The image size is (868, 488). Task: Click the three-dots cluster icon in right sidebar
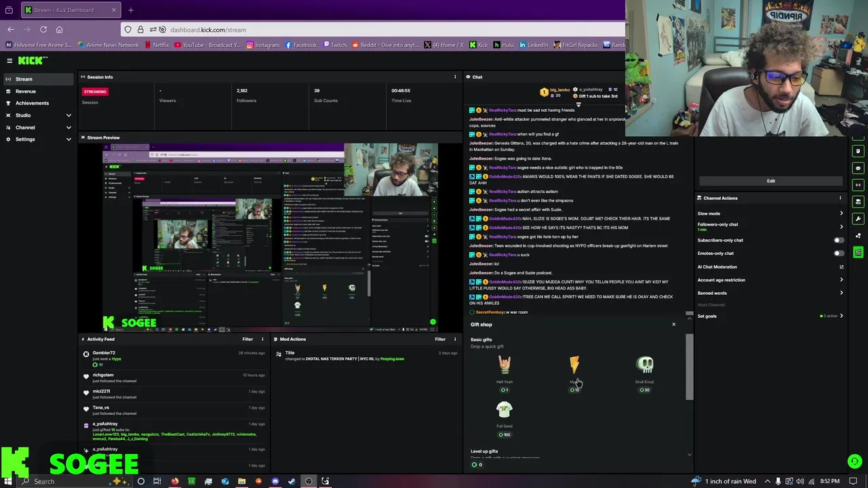(859, 236)
